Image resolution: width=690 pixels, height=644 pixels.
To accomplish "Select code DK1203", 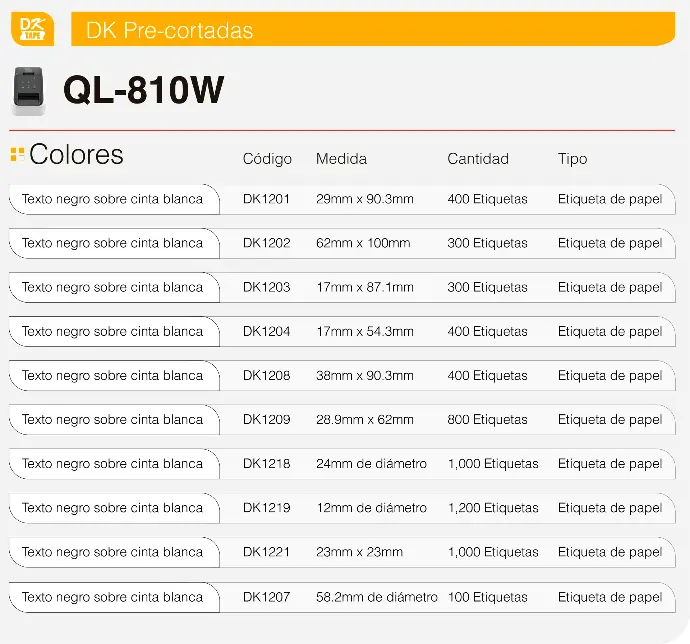I will [267, 287].
